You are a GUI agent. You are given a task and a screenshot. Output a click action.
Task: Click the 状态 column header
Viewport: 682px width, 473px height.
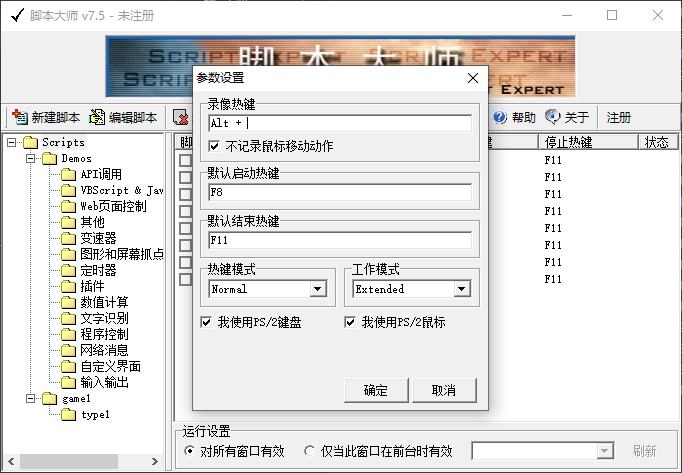tap(658, 142)
